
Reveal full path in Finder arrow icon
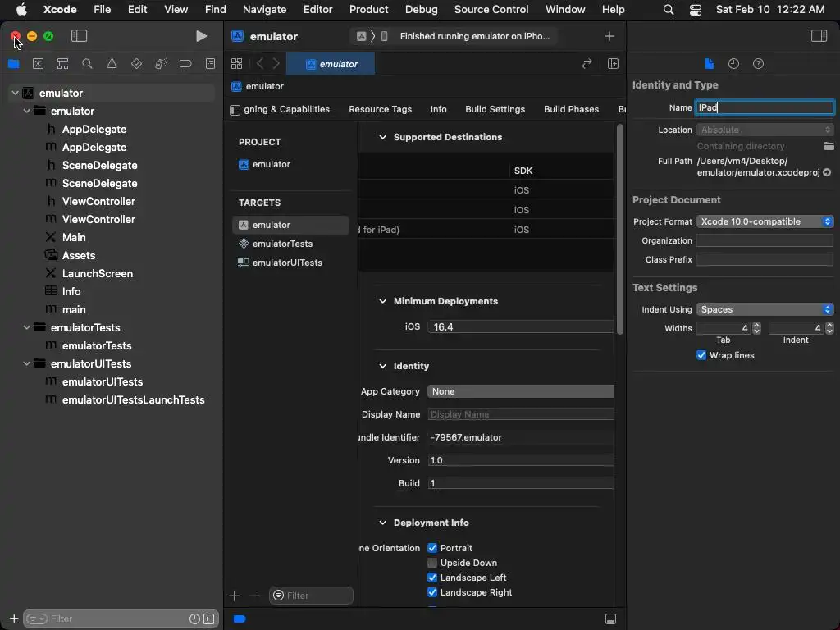click(x=827, y=172)
